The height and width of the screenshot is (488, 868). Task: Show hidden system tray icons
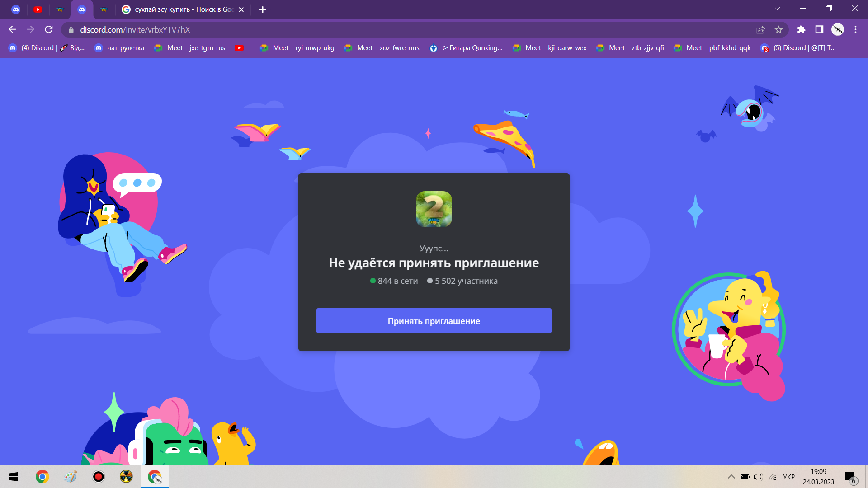731,477
